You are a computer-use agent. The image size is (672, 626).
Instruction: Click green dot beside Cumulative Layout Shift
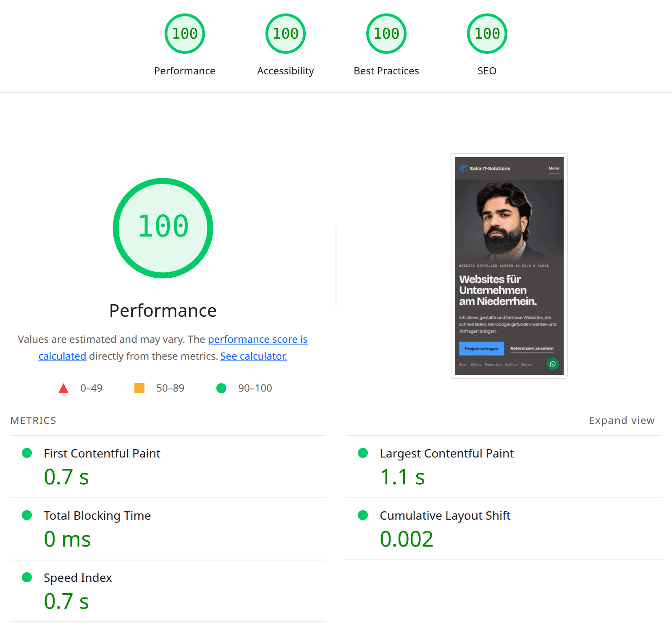click(363, 515)
